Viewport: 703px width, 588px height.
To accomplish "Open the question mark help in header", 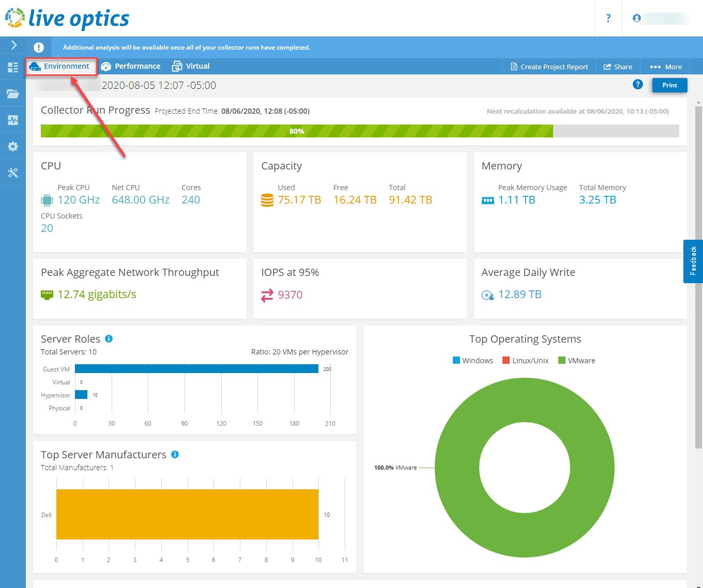I will [x=608, y=18].
